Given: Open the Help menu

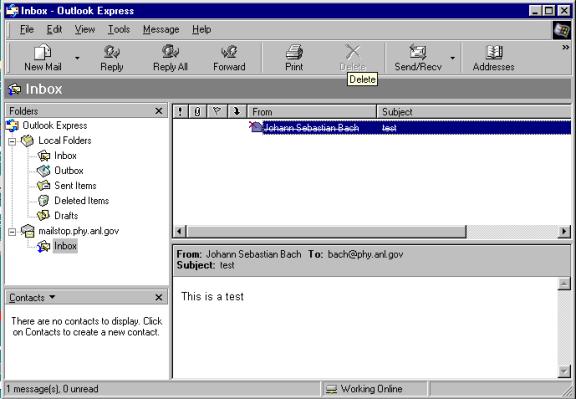Looking at the screenshot, I should click(201, 29).
